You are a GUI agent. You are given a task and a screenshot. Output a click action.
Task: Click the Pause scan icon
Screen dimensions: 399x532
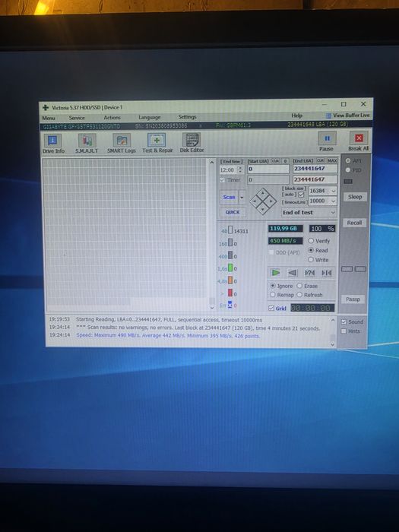[x=327, y=138]
